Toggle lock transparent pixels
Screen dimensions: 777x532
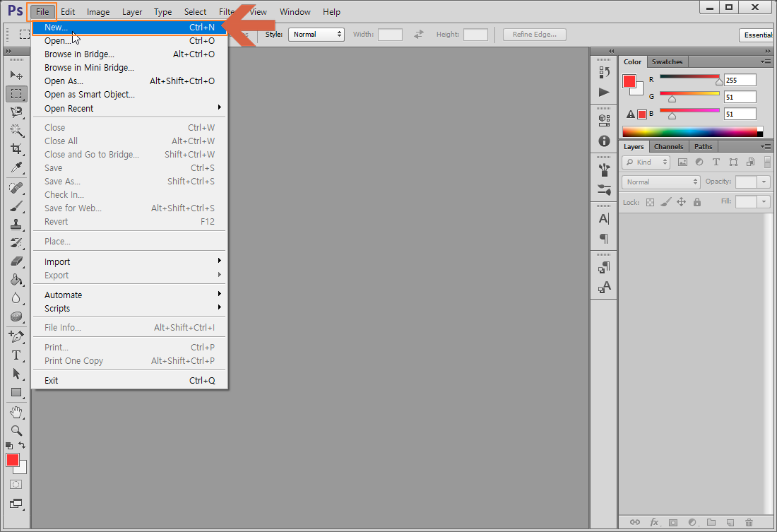click(650, 202)
